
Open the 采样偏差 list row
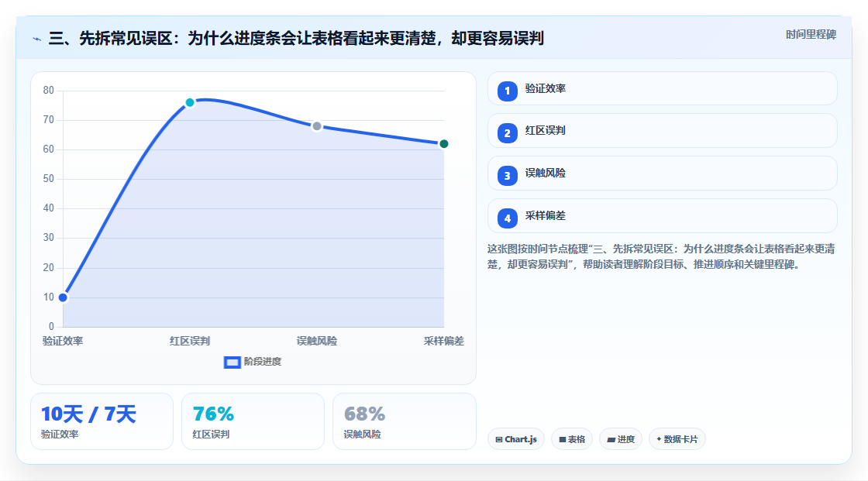(x=662, y=216)
